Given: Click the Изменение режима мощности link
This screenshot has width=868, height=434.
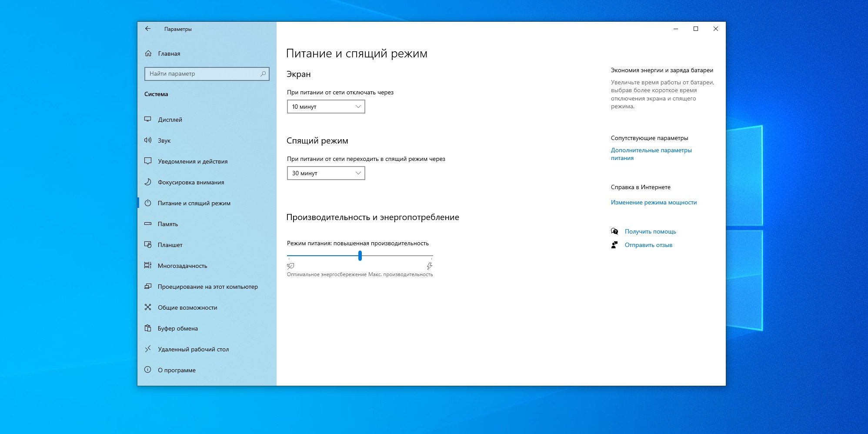Looking at the screenshot, I should pyautogui.click(x=653, y=202).
